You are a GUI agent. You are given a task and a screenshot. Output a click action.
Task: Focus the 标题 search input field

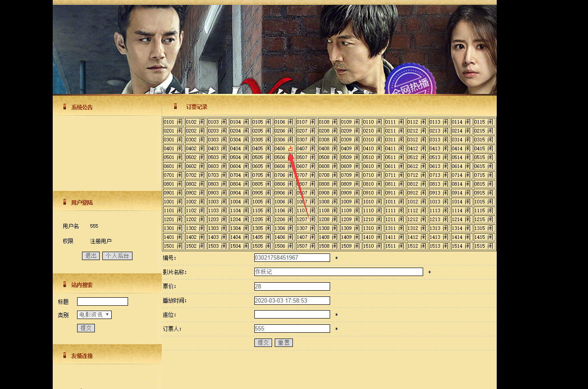point(102,302)
